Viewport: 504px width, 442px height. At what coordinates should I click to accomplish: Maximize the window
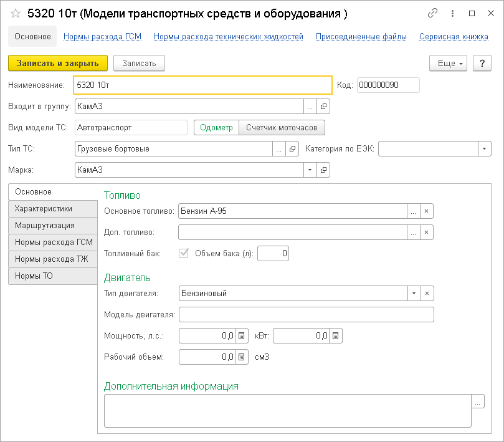pos(472,13)
